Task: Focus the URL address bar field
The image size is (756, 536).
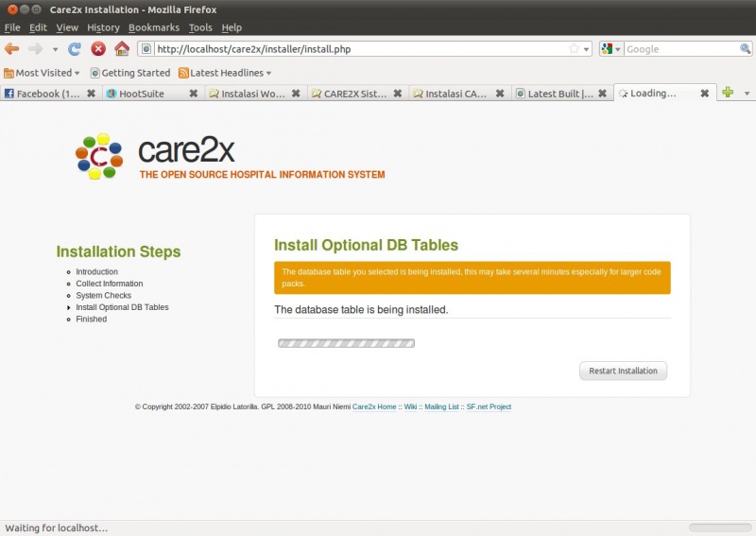Action: (x=359, y=49)
